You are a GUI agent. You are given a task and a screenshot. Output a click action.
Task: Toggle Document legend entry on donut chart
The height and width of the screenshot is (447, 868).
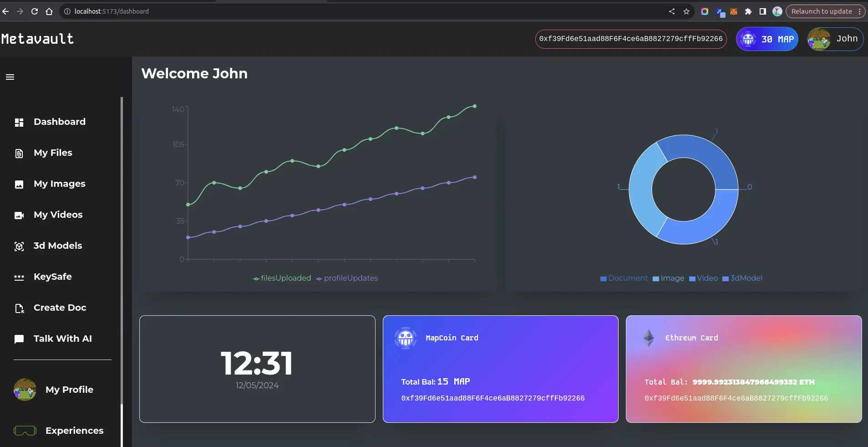[x=624, y=278]
